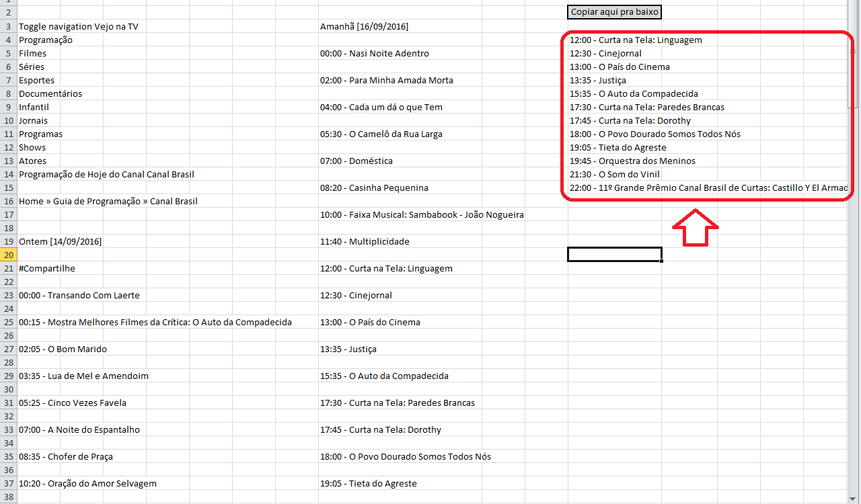Select the 'Shows' cell
Viewport: 861px width, 504px height.
coord(32,147)
